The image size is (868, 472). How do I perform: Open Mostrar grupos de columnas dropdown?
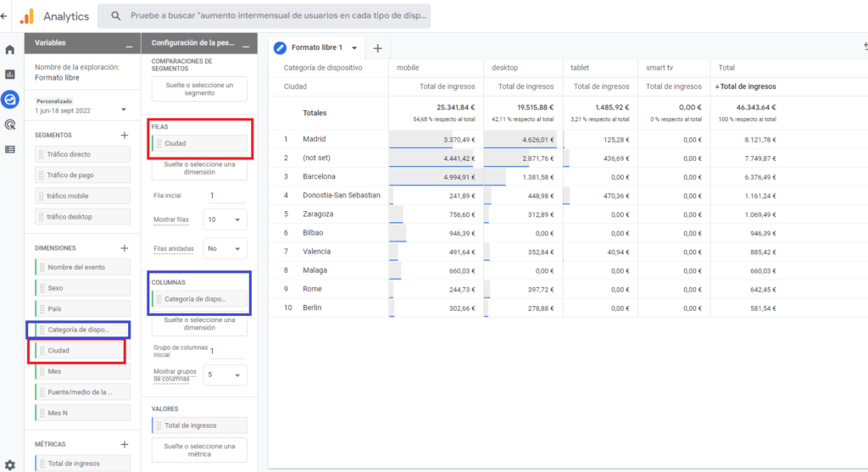point(225,375)
